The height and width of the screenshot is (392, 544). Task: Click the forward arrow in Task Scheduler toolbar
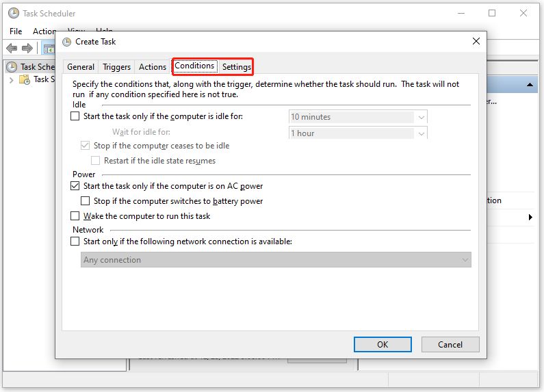[27, 48]
